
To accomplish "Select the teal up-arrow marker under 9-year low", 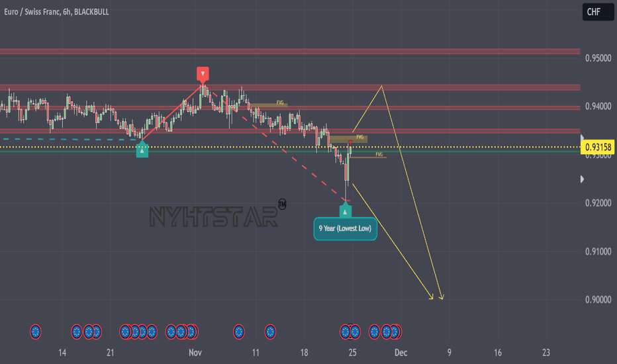I will pos(345,211).
